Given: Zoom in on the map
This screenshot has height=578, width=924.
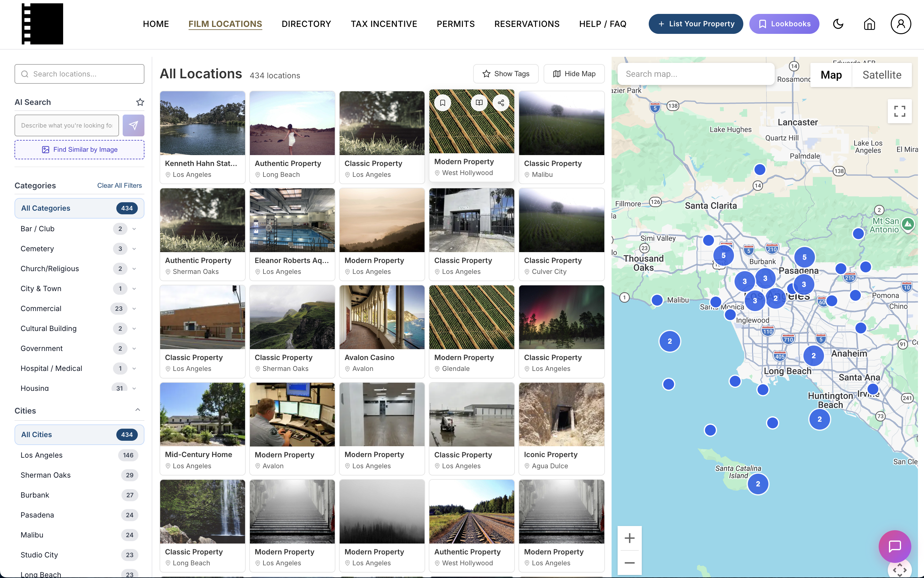Looking at the screenshot, I should pos(629,538).
